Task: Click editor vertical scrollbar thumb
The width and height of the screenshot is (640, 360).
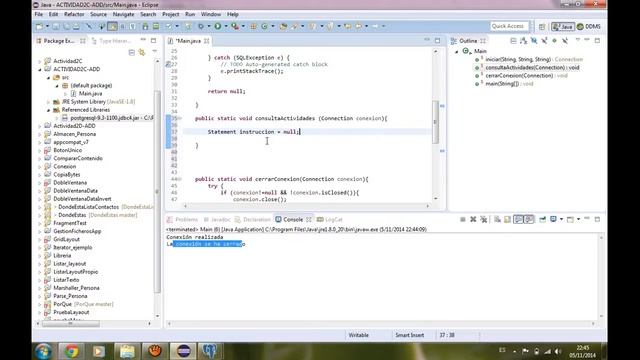Action: (x=435, y=122)
